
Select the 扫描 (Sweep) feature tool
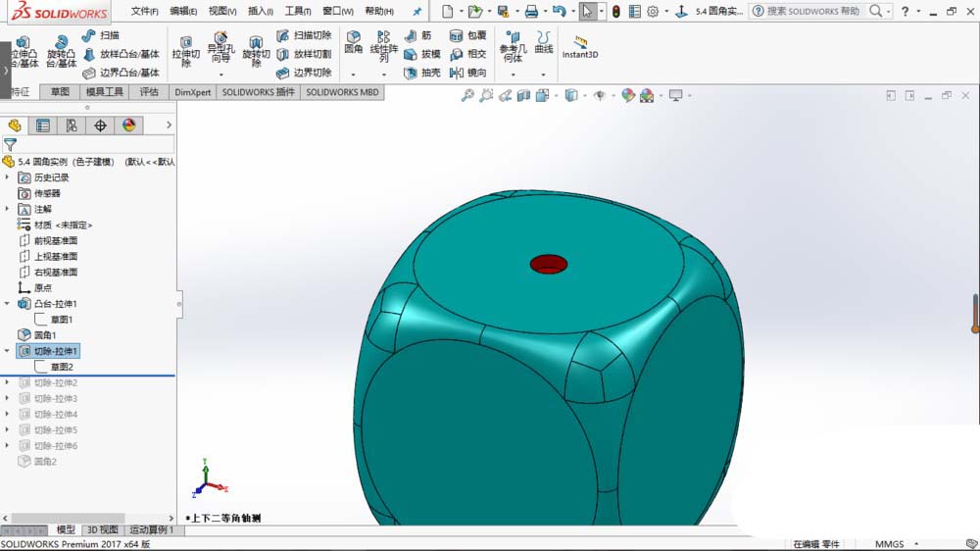[101, 35]
